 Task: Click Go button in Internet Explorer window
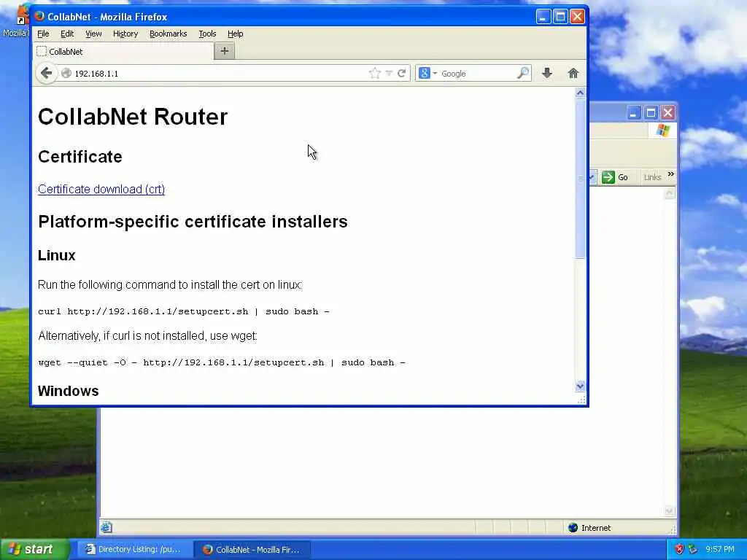614,177
